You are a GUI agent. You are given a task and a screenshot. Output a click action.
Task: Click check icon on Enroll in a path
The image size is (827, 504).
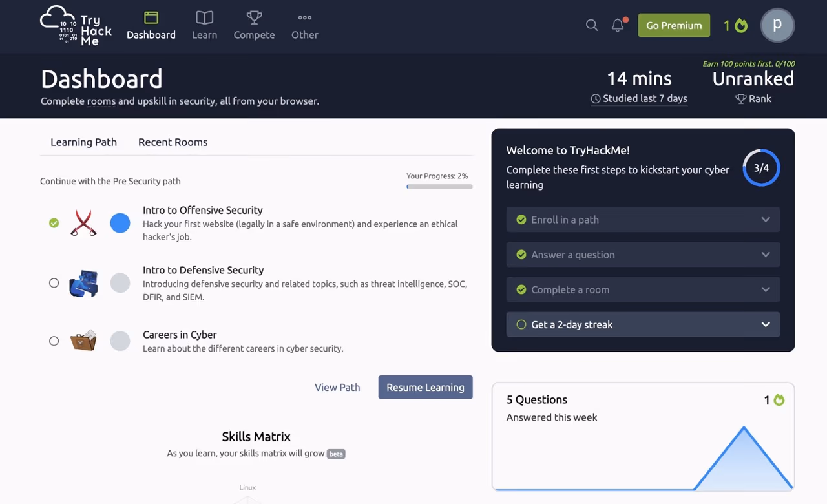[521, 220]
